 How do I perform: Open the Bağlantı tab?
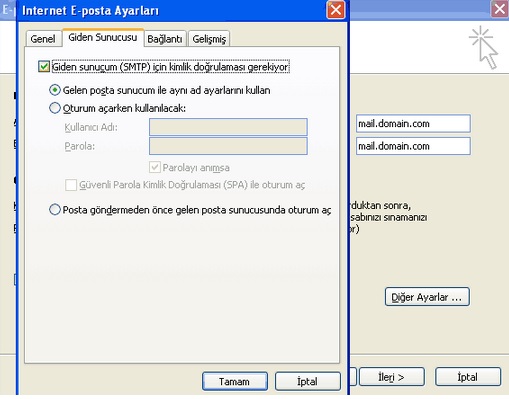pos(165,39)
